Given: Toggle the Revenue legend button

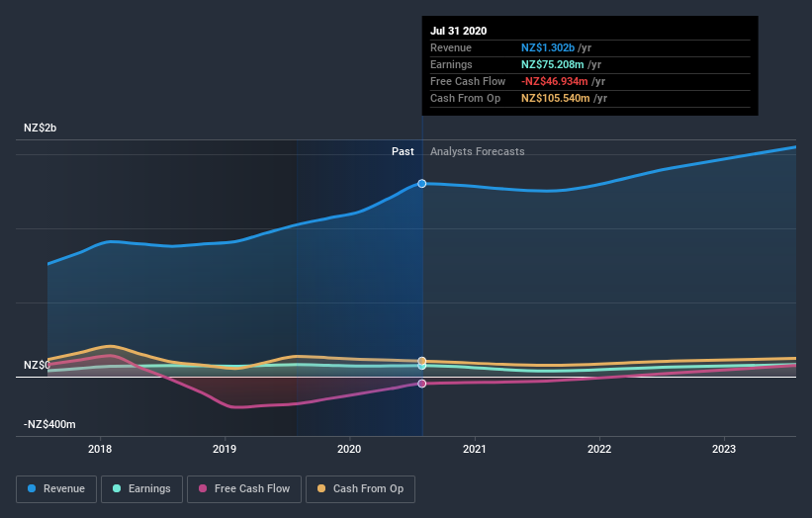Looking at the screenshot, I should 56,489.
